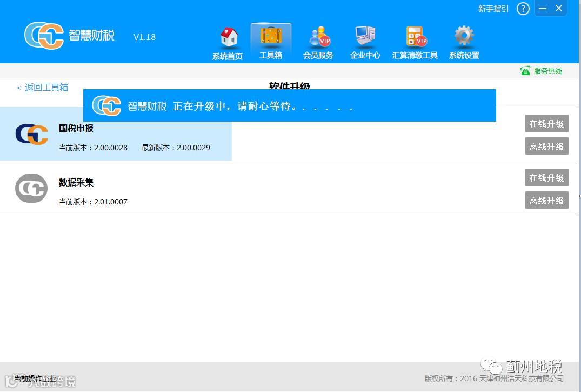The image size is (581, 392).
Task: Click the 版权所有 copyright text
Action: pos(494,378)
